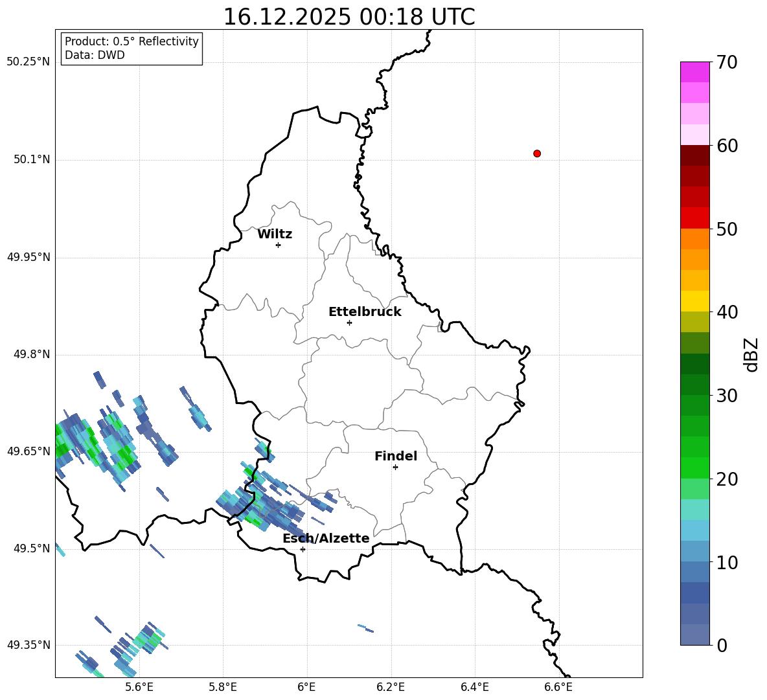Click the colorbar label 10

(727, 562)
